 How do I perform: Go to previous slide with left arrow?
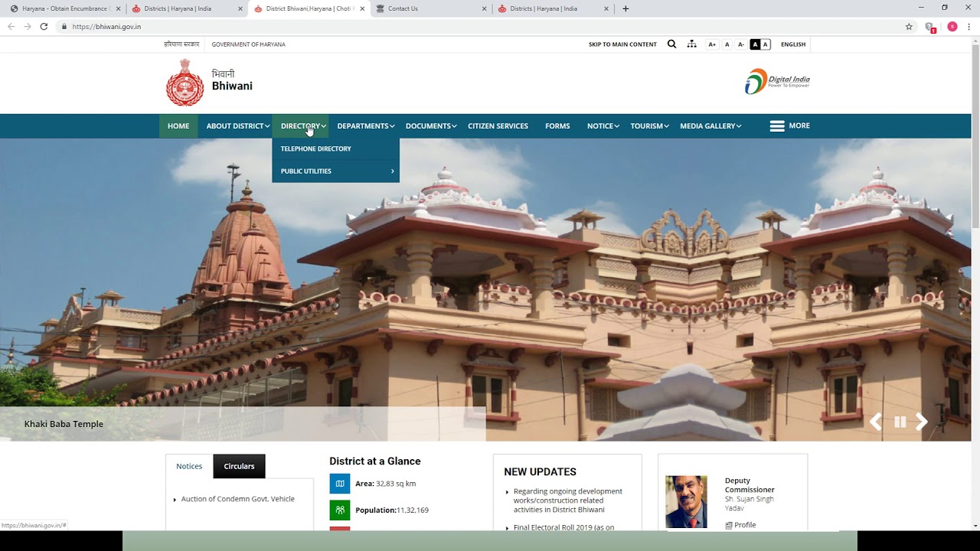pyautogui.click(x=876, y=422)
